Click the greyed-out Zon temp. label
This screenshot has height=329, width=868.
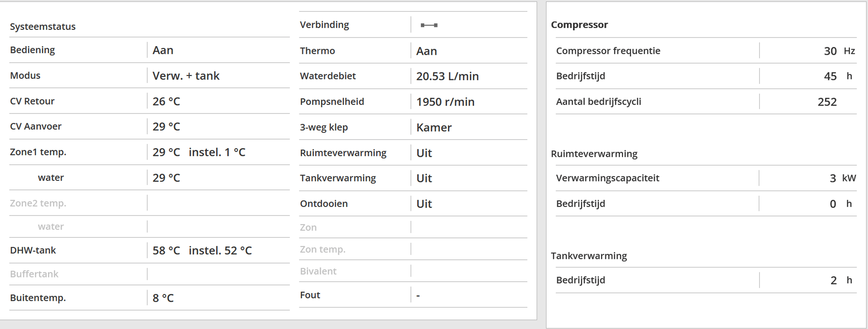tap(322, 249)
